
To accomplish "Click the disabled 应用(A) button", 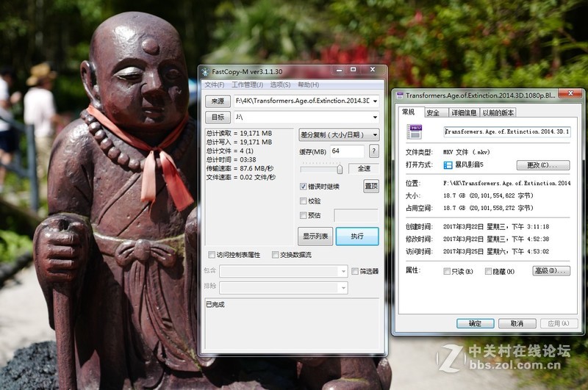I will click(x=559, y=324).
